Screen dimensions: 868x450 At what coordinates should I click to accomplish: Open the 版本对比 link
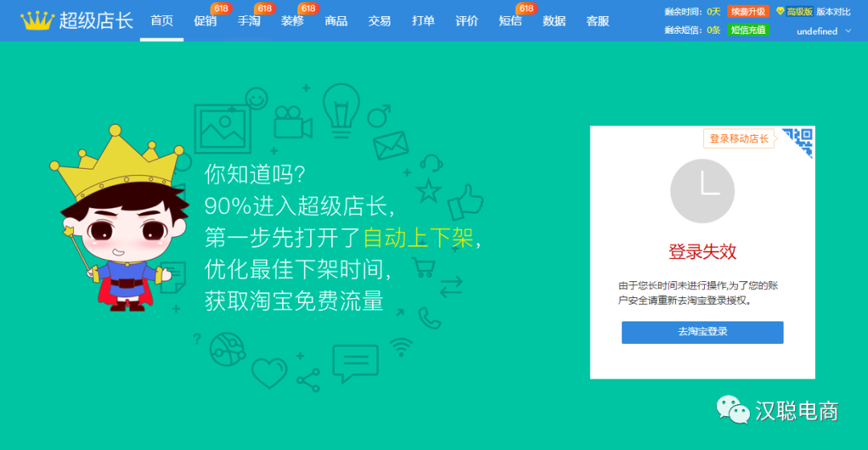833,11
